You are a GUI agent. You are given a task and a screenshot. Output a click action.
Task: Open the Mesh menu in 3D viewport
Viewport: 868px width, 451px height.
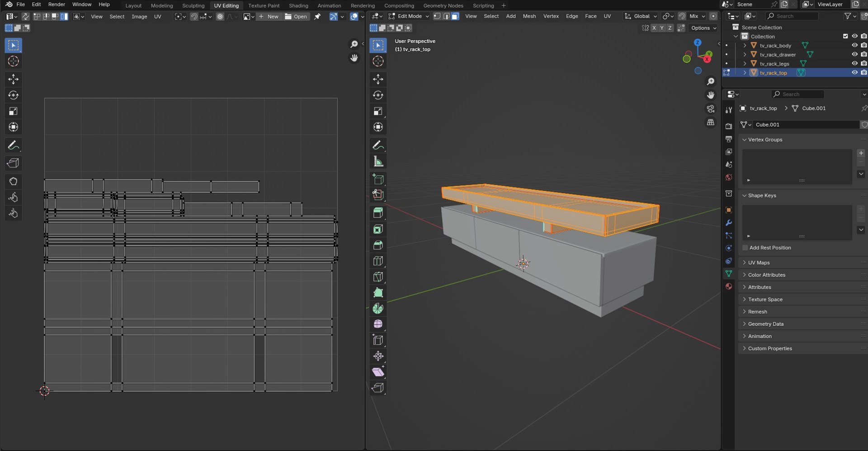click(x=529, y=16)
